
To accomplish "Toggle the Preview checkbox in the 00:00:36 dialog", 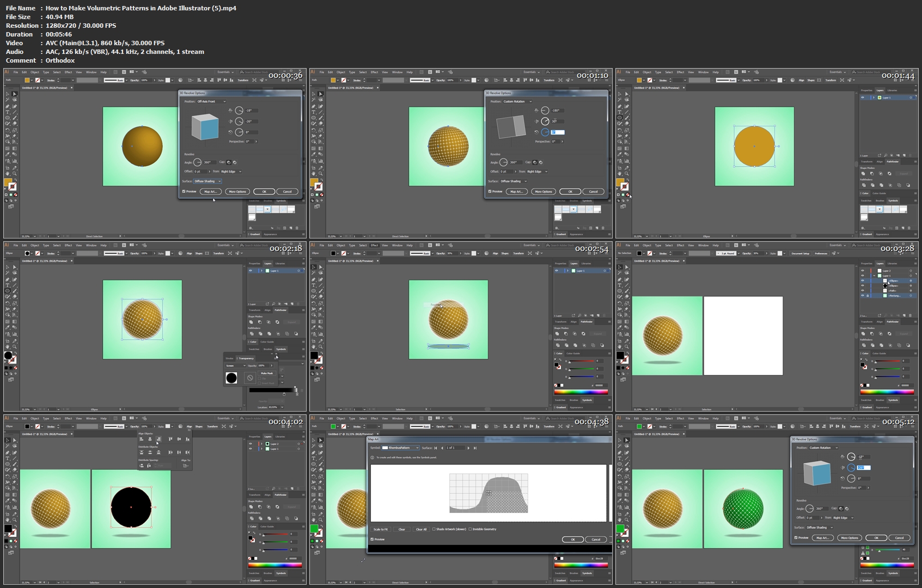I will coord(184,192).
